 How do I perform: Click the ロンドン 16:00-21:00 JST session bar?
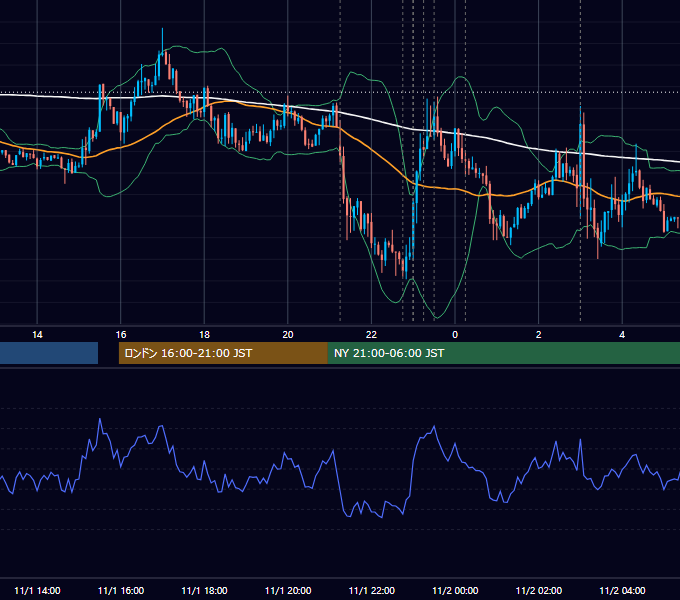(x=223, y=353)
